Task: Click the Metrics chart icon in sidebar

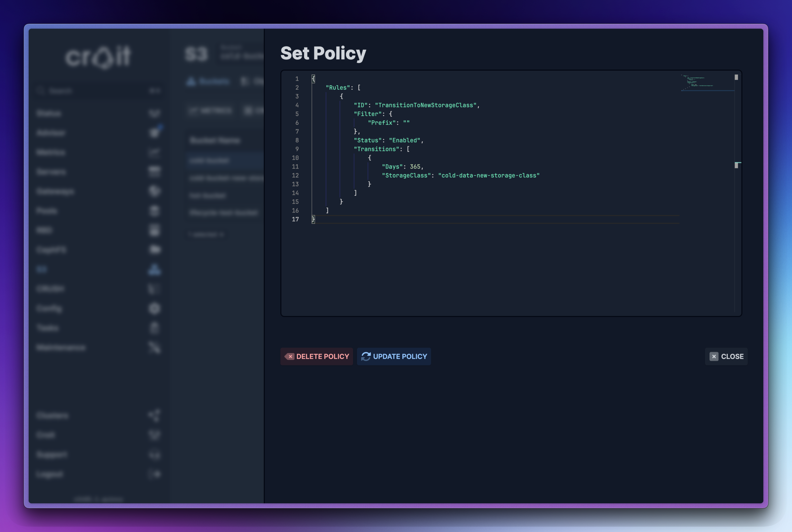Action: [x=154, y=152]
